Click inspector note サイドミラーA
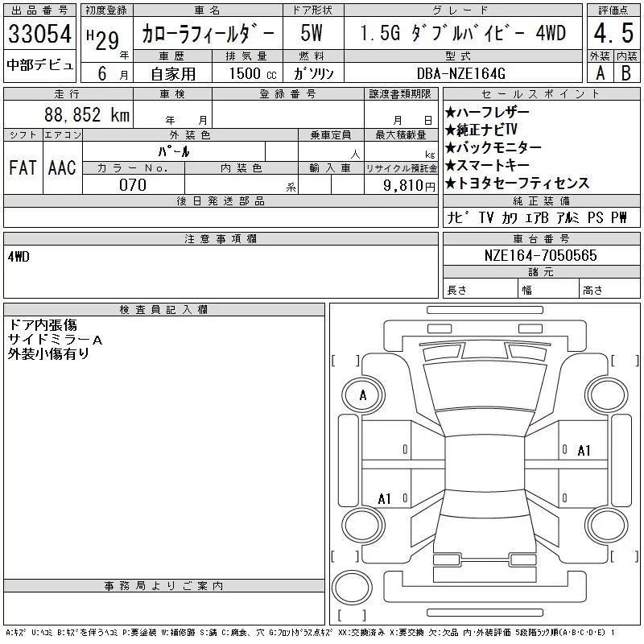Viewport: 644px width, 644px height. click(55, 339)
